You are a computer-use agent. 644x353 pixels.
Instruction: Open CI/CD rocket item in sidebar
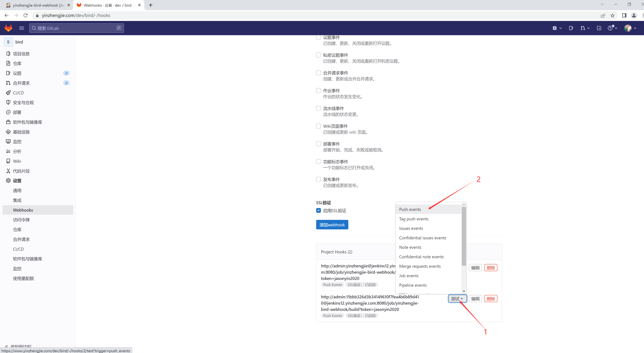point(18,93)
